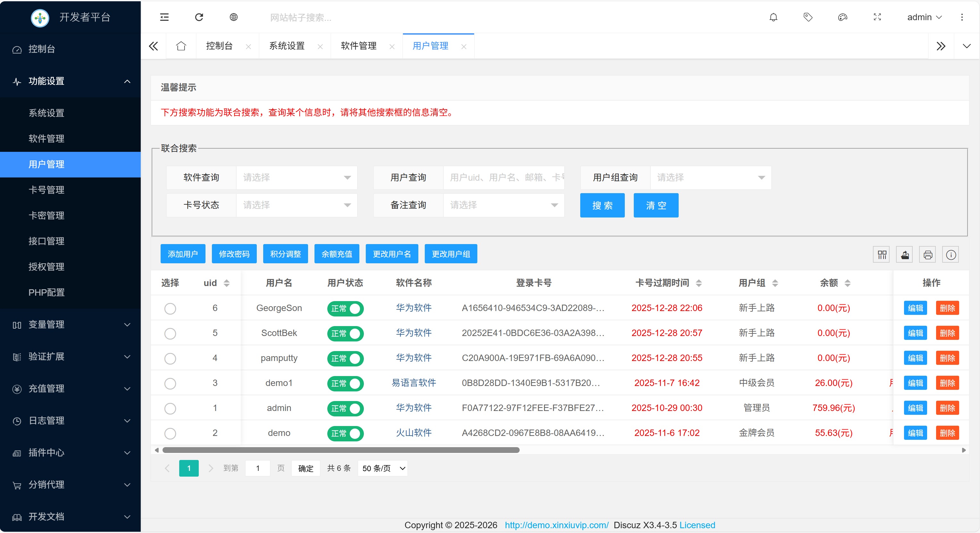Viewport: 980px width, 533px height.
Task: Click the horizontal table scrollbar
Action: 340,450
